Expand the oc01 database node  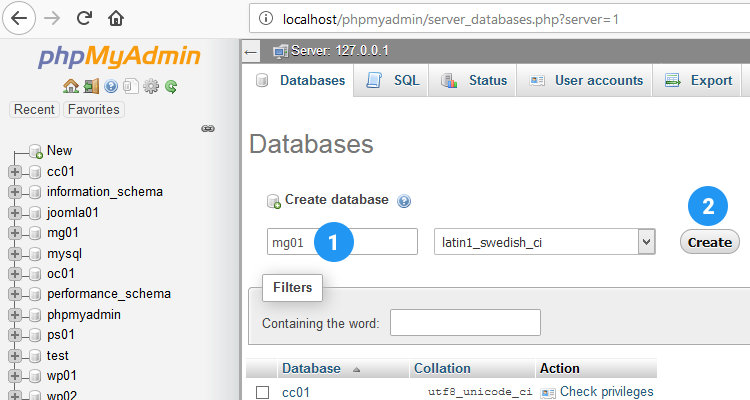(x=15, y=274)
